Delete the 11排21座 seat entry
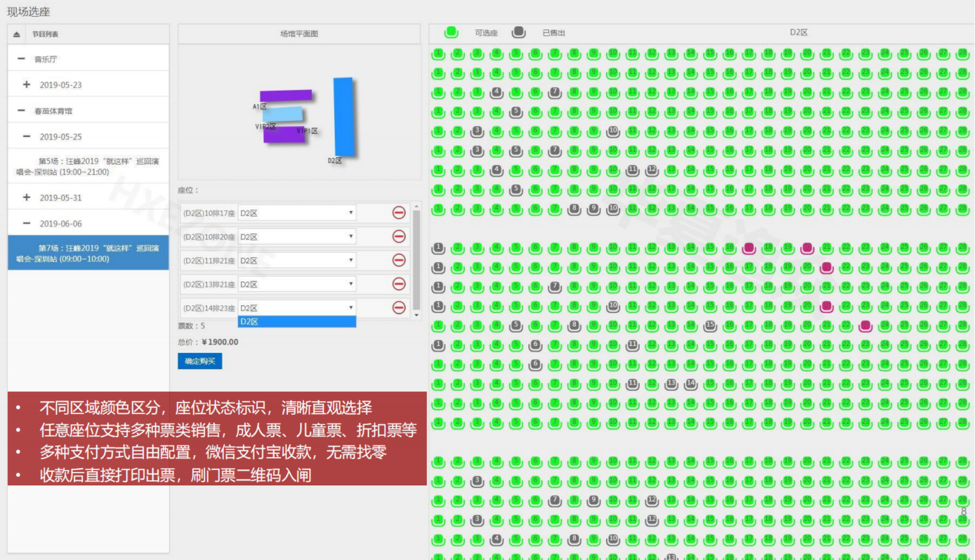 click(398, 260)
